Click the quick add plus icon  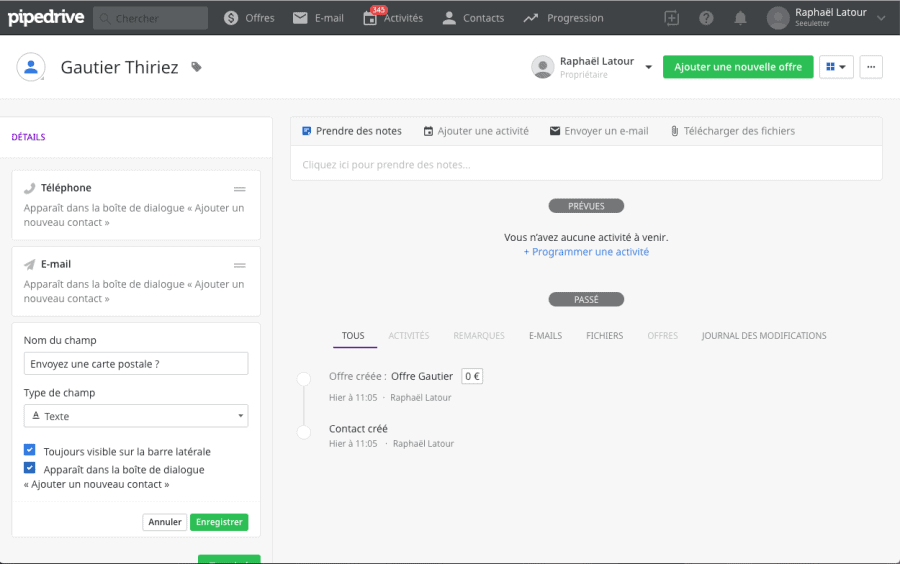[x=672, y=18]
